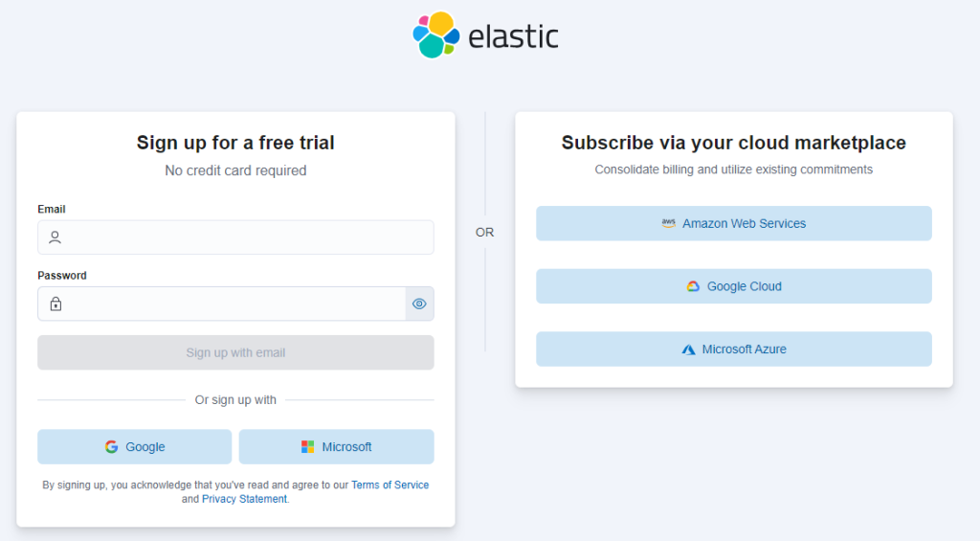Click the Microsoft Azure logo icon
Image resolution: width=980 pixels, height=541 pixels.
coord(688,349)
